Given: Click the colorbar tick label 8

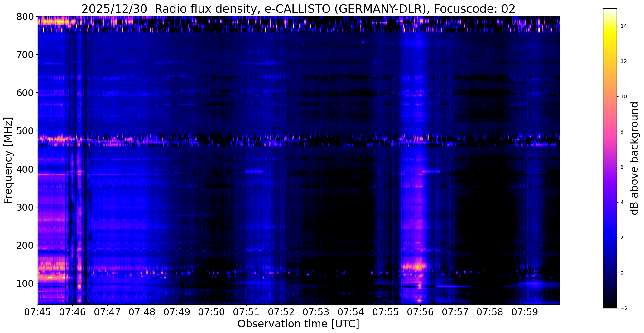Looking at the screenshot, I should click(622, 132).
